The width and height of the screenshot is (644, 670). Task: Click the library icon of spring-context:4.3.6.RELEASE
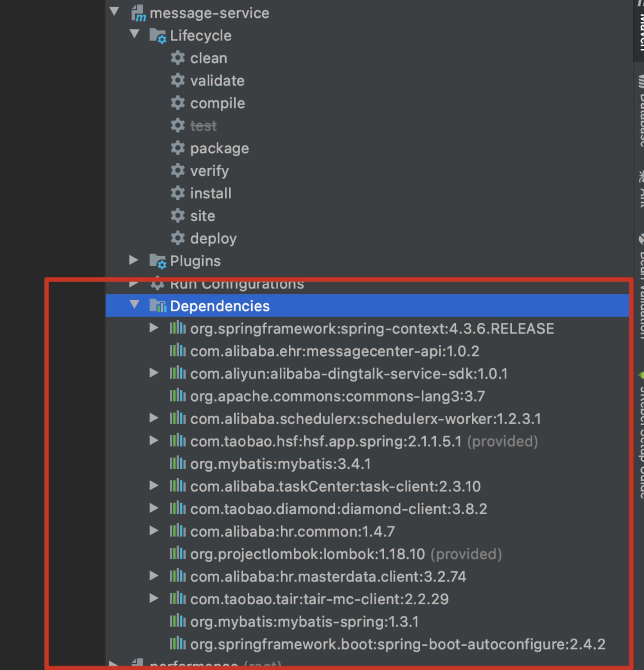178,328
